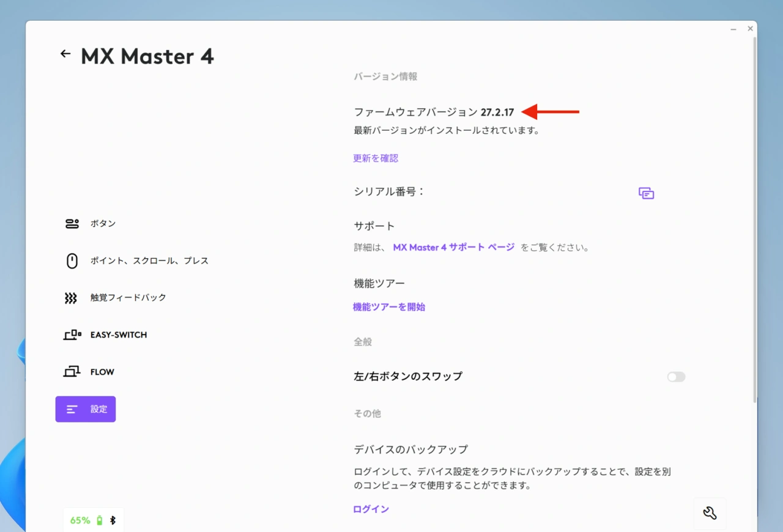The image size is (783, 532).
Task: Click the デバイスのバックアップ heading
Action: click(x=411, y=449)
